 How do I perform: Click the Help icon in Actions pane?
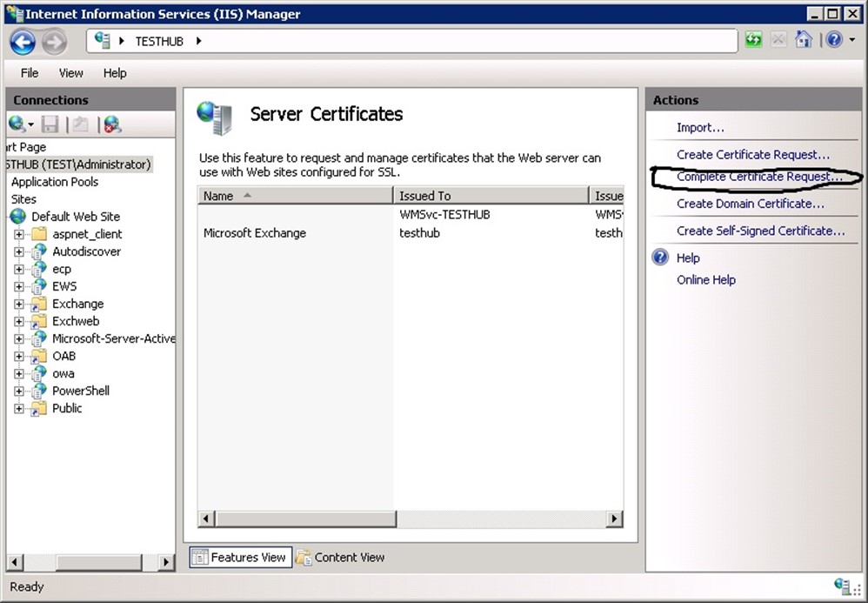[661, 258]
